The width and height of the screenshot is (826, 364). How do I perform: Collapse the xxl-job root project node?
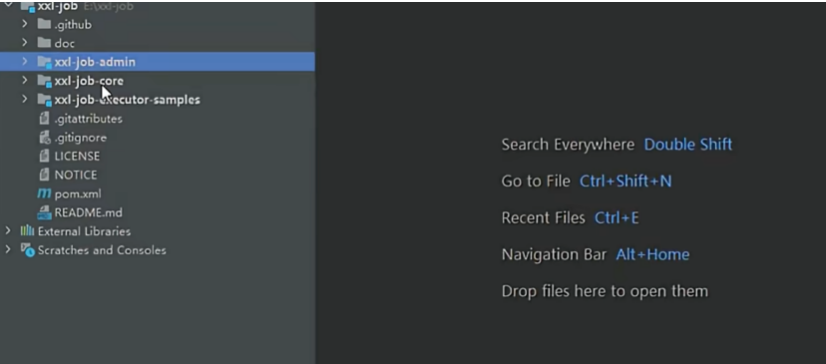tap(8, 5)
